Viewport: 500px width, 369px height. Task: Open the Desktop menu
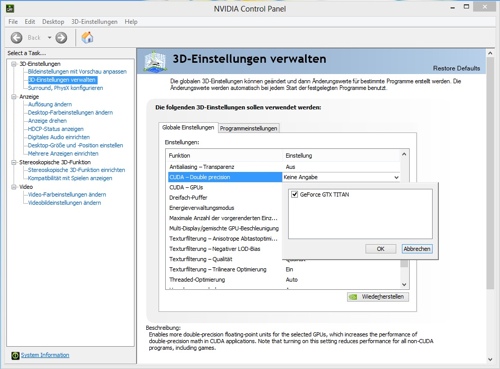[x=53, y=22]
